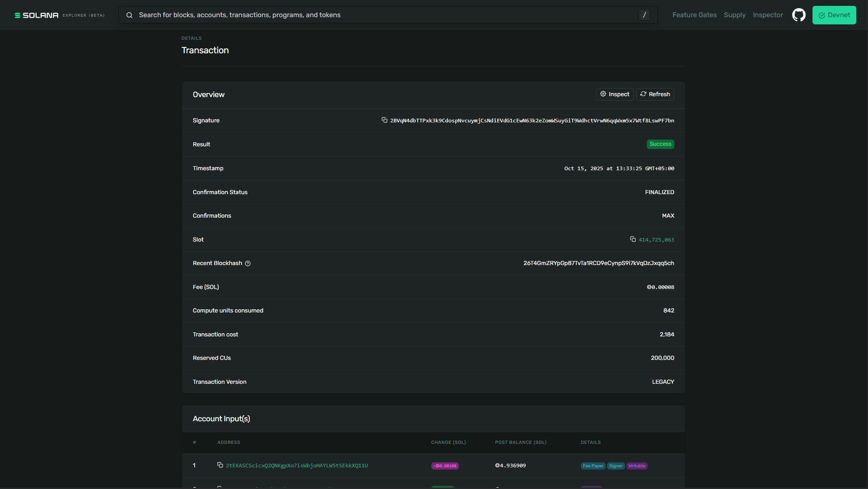Click the Solana logo in header
The width and height of the screenshot is (868, 489).
pos(37,15)
